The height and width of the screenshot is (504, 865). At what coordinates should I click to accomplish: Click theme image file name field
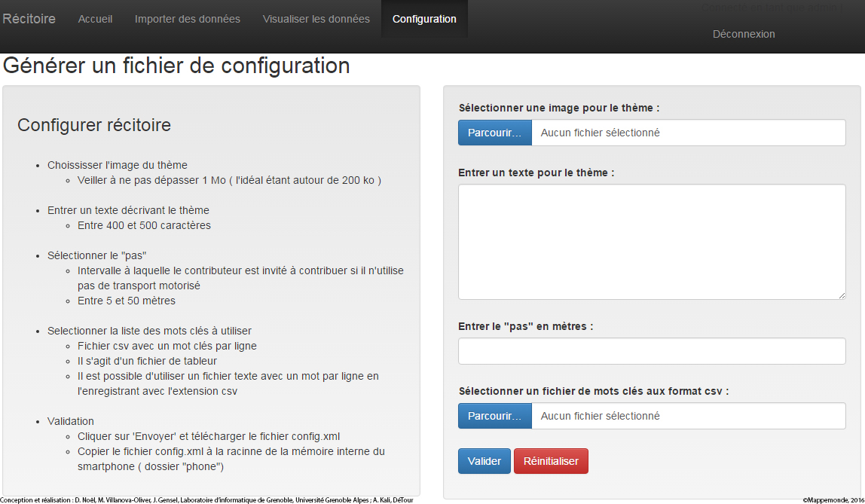click(x=688, y=133)
